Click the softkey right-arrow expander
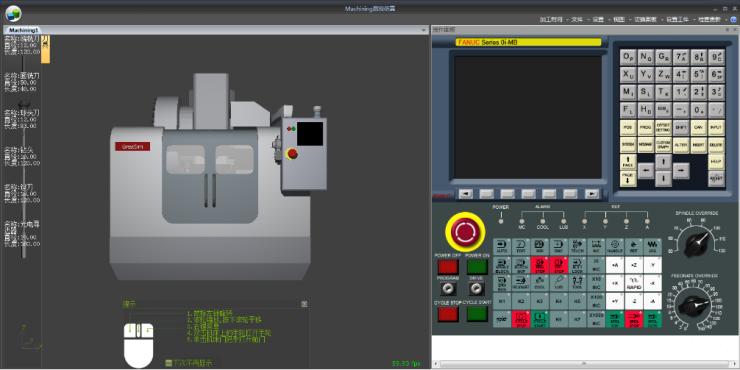This screenshot has height=370, width=740. 592,193
